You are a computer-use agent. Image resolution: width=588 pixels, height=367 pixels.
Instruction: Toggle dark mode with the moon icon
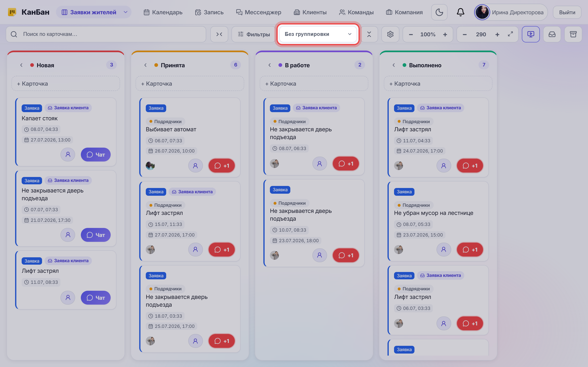coord(439,12)
